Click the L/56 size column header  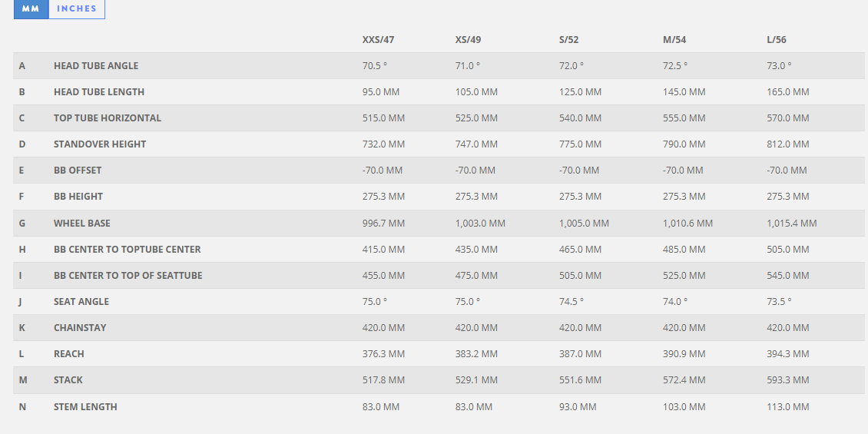pyautogui.click(x=778, y=40)
